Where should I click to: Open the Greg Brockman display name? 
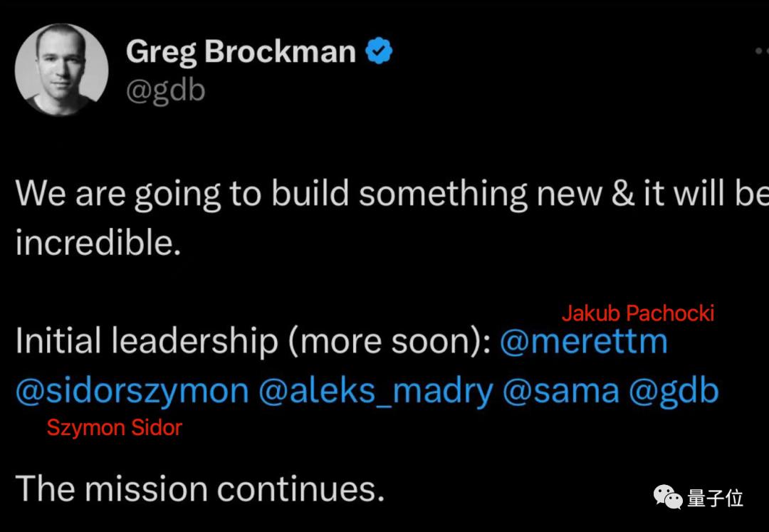[241, 52]
